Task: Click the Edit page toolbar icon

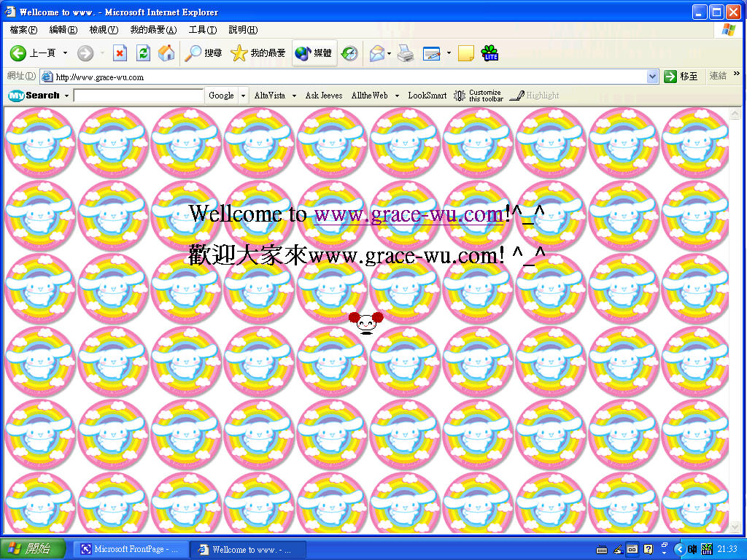Action: [x=432, y=52]
